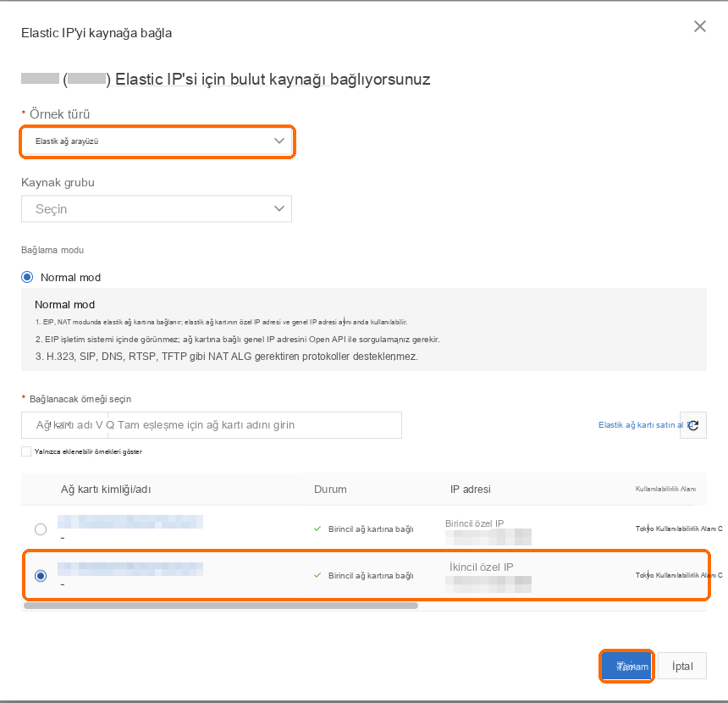Click the Elastic IP'yi kaynağa bağla title

pos(97,33)
